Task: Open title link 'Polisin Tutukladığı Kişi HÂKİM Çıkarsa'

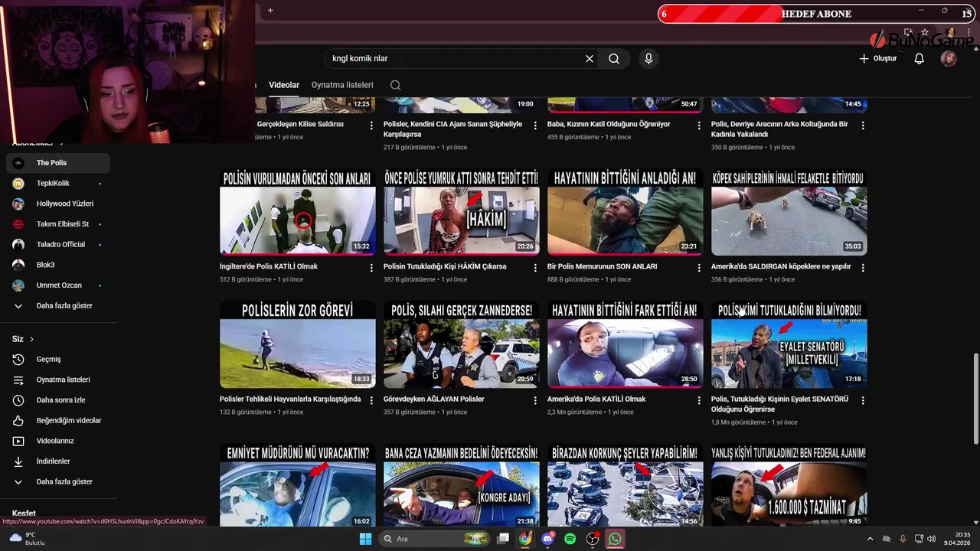Action: (x=445, y=266)
